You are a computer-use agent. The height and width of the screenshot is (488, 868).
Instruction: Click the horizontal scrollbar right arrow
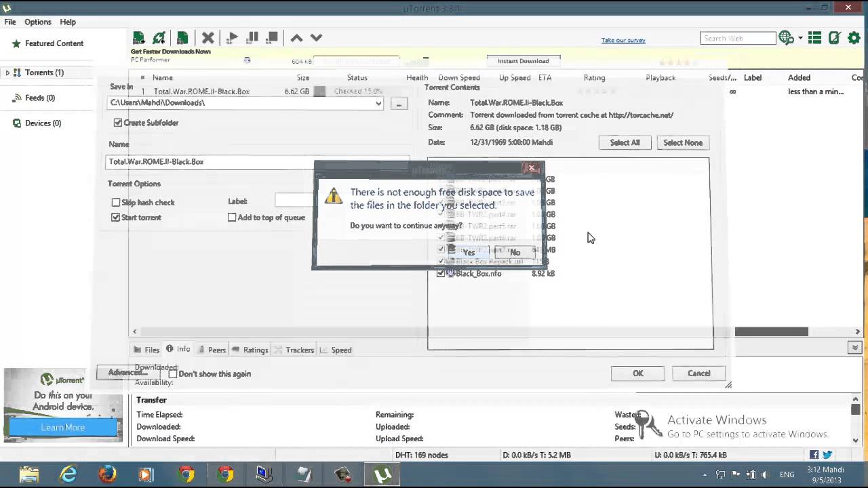(x=858, y=331)
